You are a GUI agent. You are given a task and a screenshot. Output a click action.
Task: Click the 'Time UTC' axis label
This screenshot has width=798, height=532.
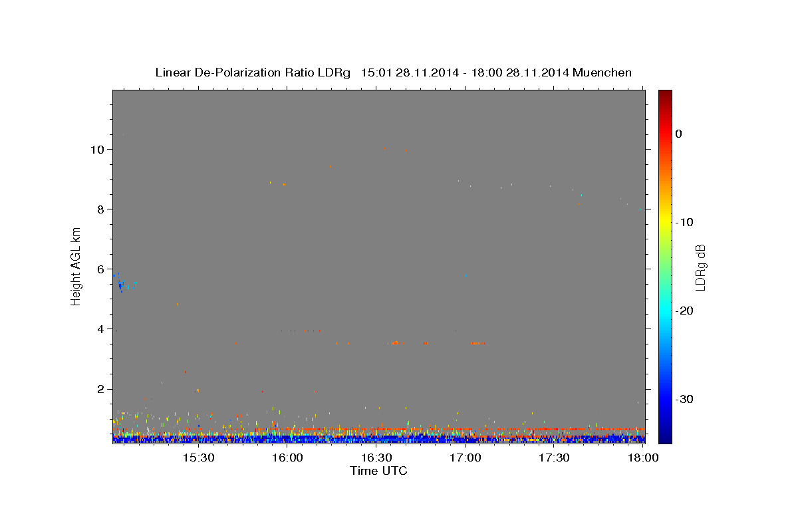(x=378, y=471)
